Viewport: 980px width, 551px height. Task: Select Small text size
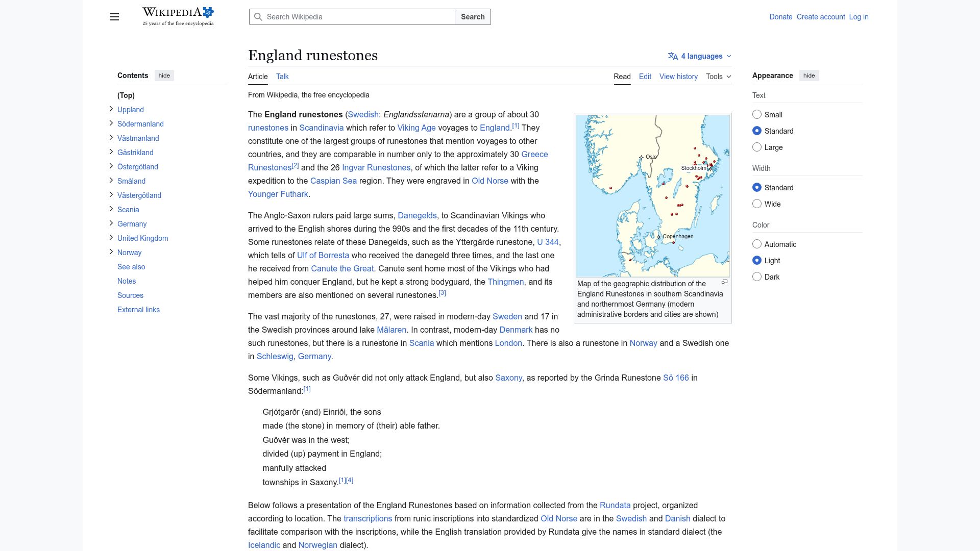[x=757, y=114]
